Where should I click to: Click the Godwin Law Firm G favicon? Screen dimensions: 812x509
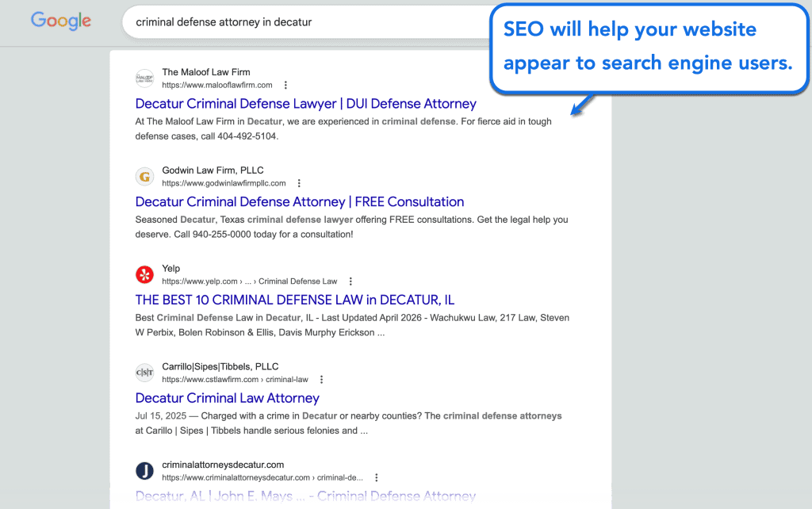pos(144,176)
